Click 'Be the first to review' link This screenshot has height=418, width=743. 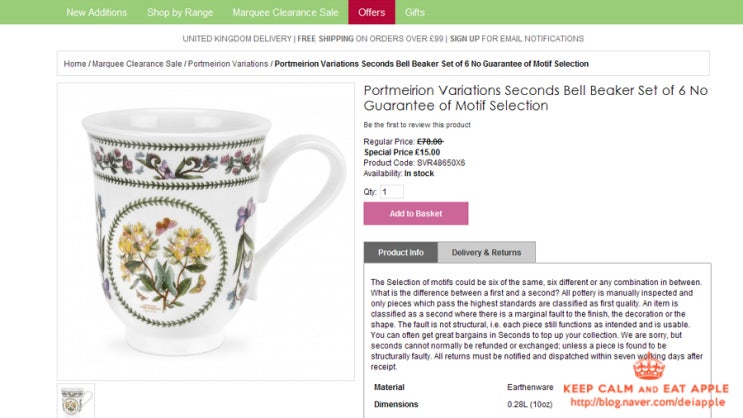(x=416, y=125)
